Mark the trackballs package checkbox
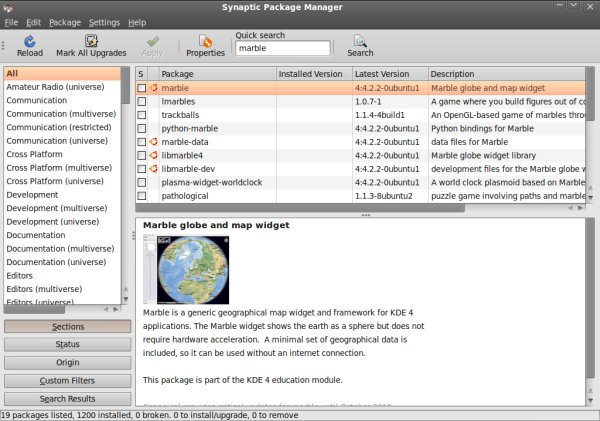The width and height of the screenshot is (600, 421). 141,115
